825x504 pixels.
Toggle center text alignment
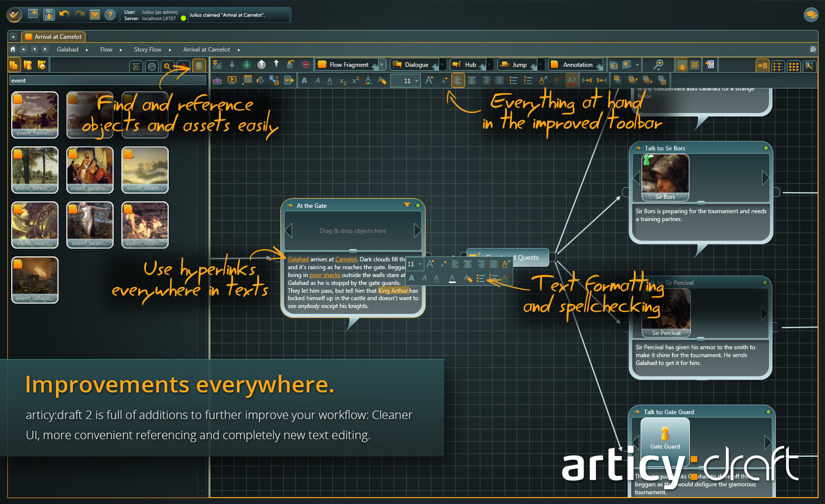point(472,80)
